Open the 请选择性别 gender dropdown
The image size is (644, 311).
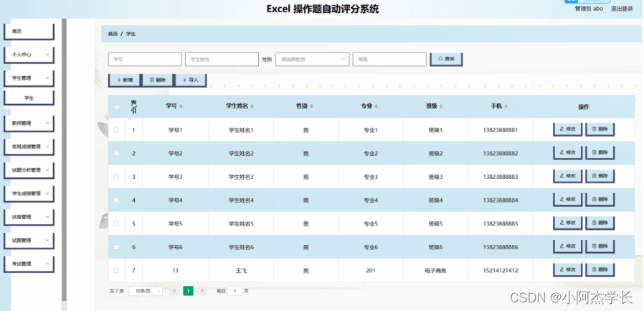pos(312,59)
